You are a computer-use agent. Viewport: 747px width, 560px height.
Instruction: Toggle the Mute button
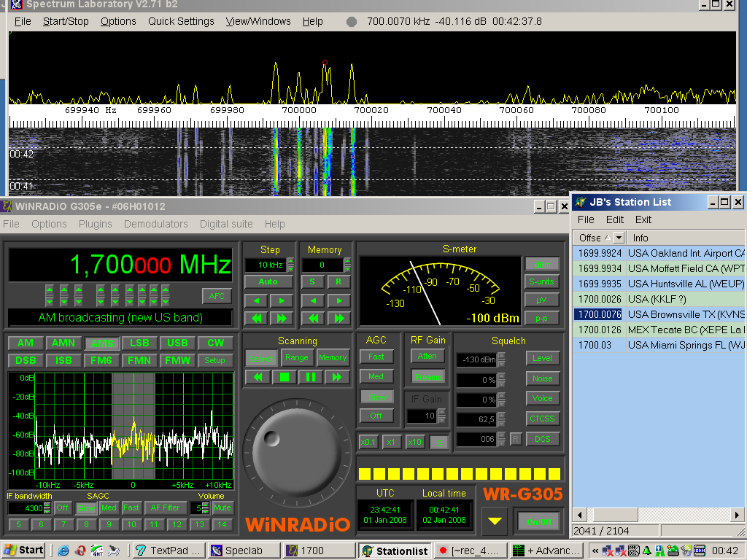click(x=222, y=507)
